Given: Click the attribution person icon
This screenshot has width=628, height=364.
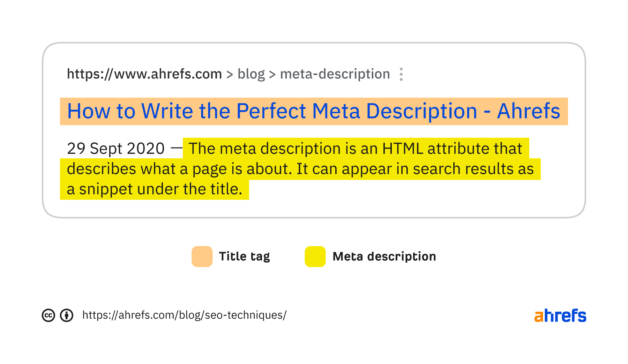Looking at the screenshot, I should 67,315.
